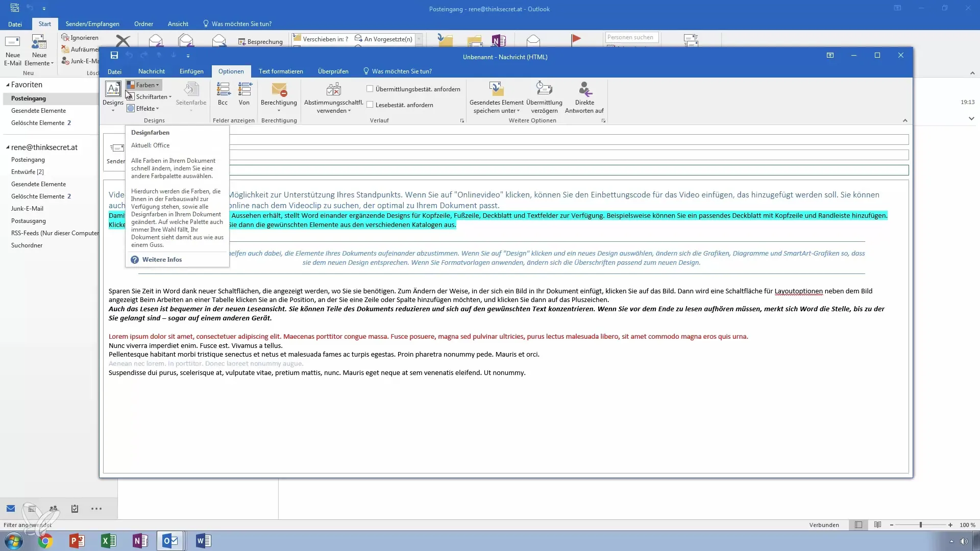Open the Designs gallery button
Screen dimensions: 980x551
pyautogui.click(x=113, y=97)
